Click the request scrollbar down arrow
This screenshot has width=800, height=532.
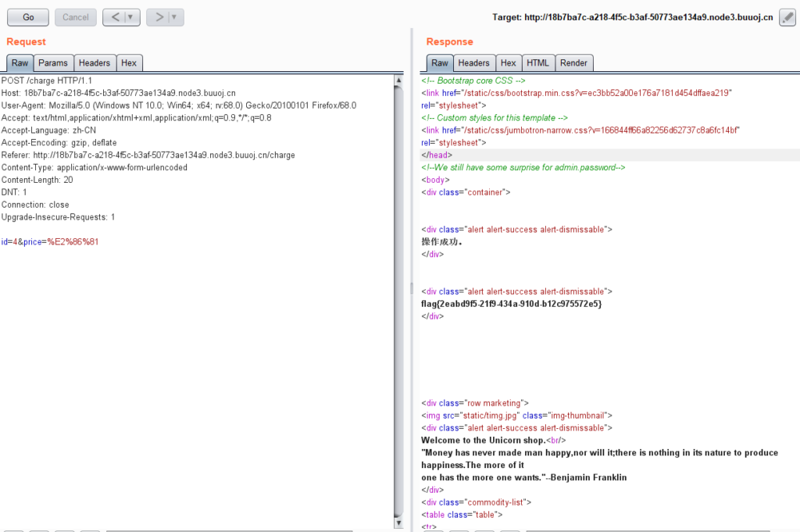(x=398, y=523)
